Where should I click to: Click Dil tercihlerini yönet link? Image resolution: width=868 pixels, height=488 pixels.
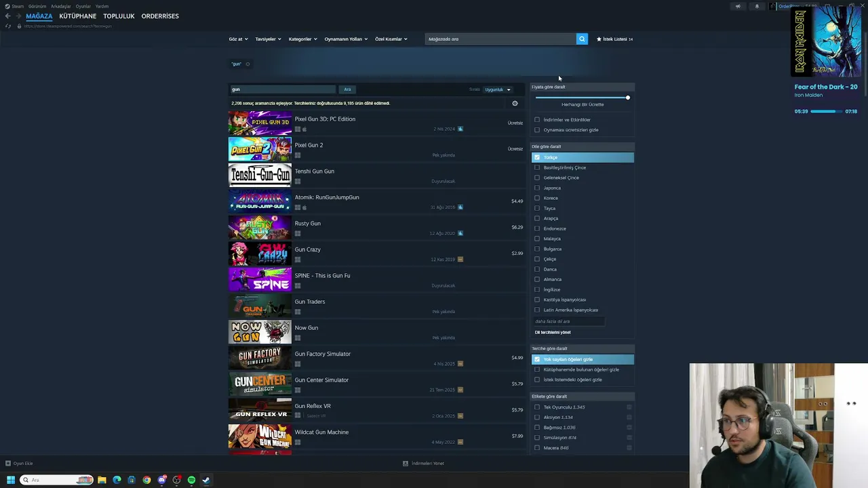tap(553, 332)
